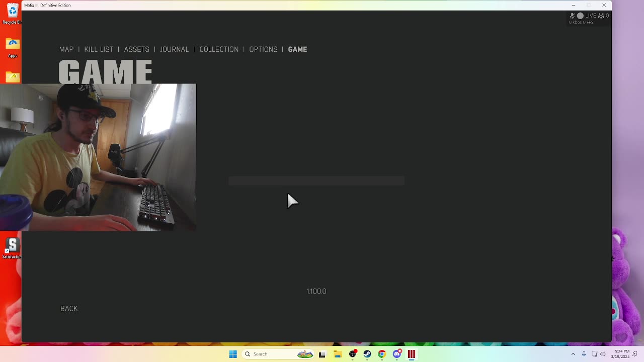This screenshot has width=644, height=362.
Task: Open the yellow folder desktop icon
Action: tap(13, 76)
